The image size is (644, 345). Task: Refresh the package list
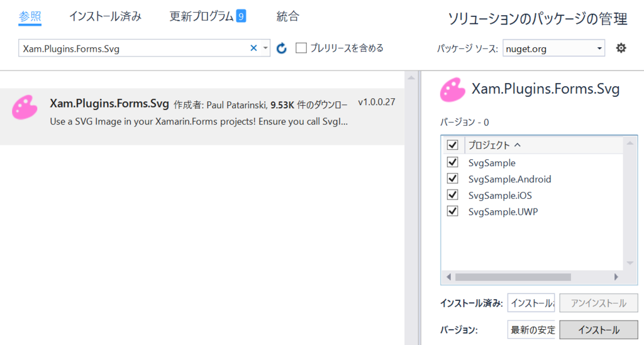click(x=281, y=48)
